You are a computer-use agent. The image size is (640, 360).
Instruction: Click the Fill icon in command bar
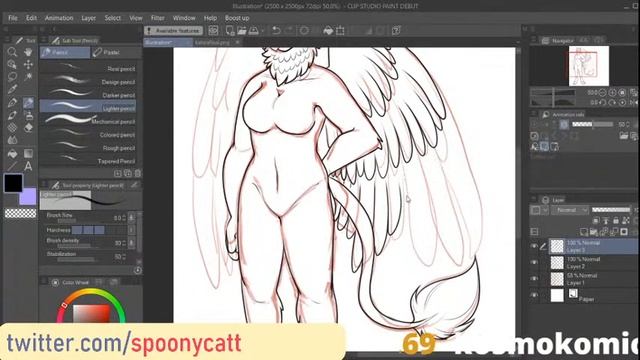328,31
